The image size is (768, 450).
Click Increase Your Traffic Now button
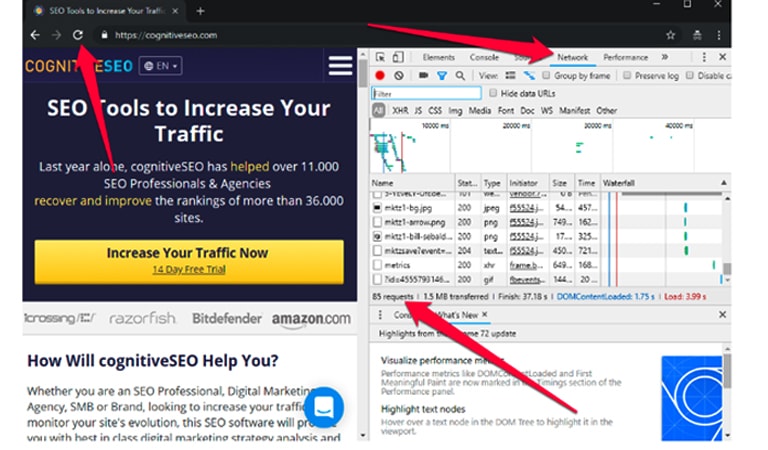(x=189, y=261)
